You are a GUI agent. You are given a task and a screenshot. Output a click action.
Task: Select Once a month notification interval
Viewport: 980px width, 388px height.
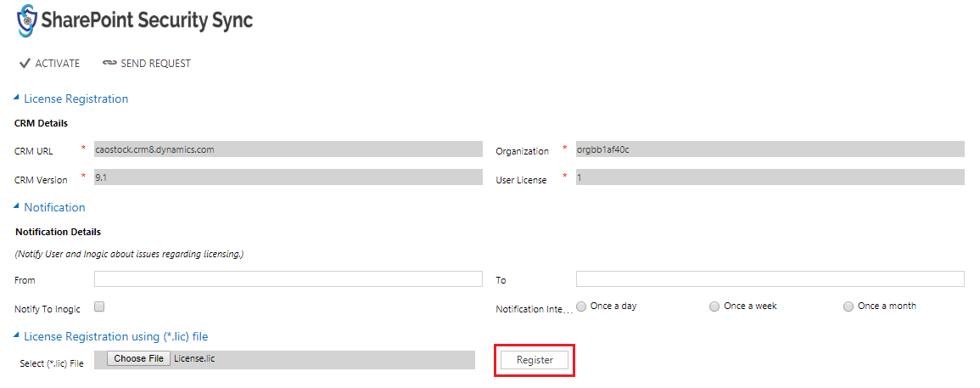(848, 306)
